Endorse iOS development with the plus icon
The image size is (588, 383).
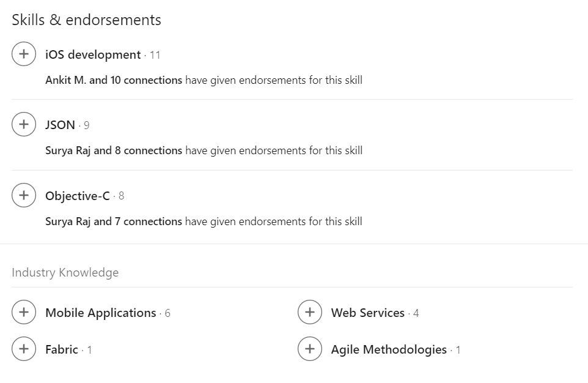point(23,54)
